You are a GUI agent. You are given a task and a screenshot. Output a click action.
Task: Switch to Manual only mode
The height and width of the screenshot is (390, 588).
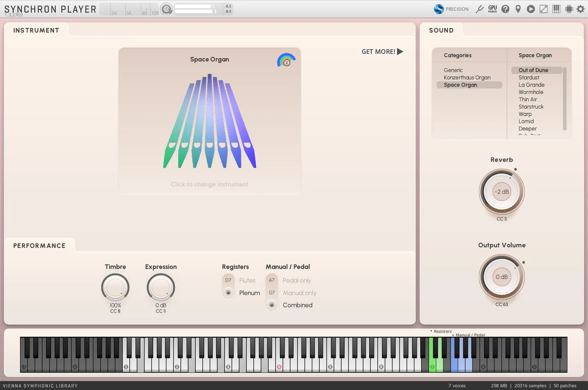[272, 293]
